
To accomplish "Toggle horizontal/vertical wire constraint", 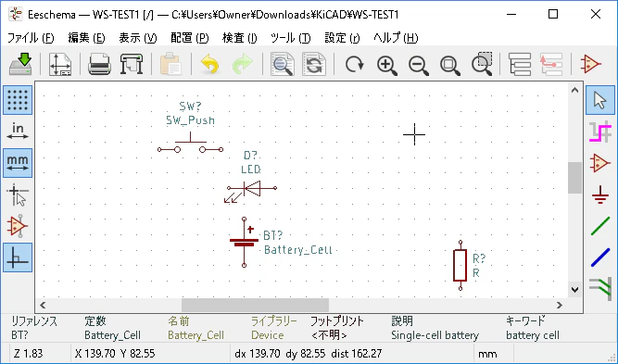I will pyautogui.click(x=18, y=257).
